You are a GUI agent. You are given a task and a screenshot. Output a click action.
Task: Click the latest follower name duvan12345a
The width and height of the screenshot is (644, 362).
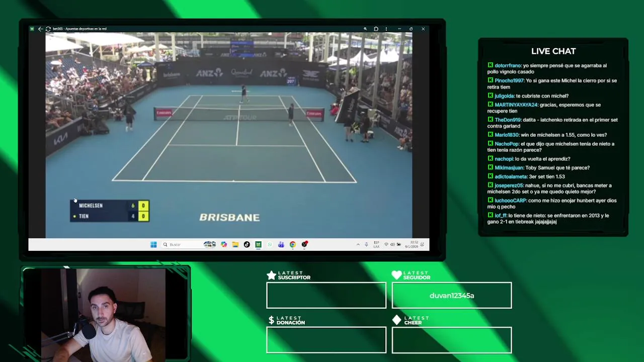tap(452, 296)
